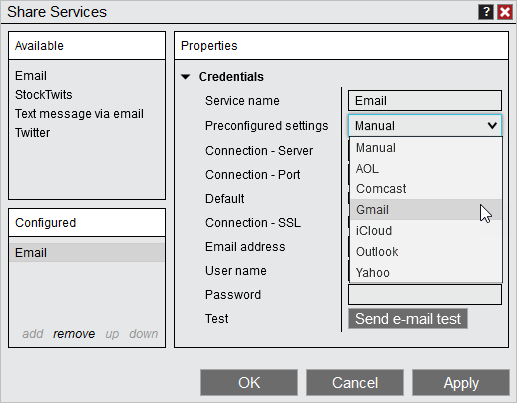Confirm with the OK button
517x403 pixels.
point(249,383)
